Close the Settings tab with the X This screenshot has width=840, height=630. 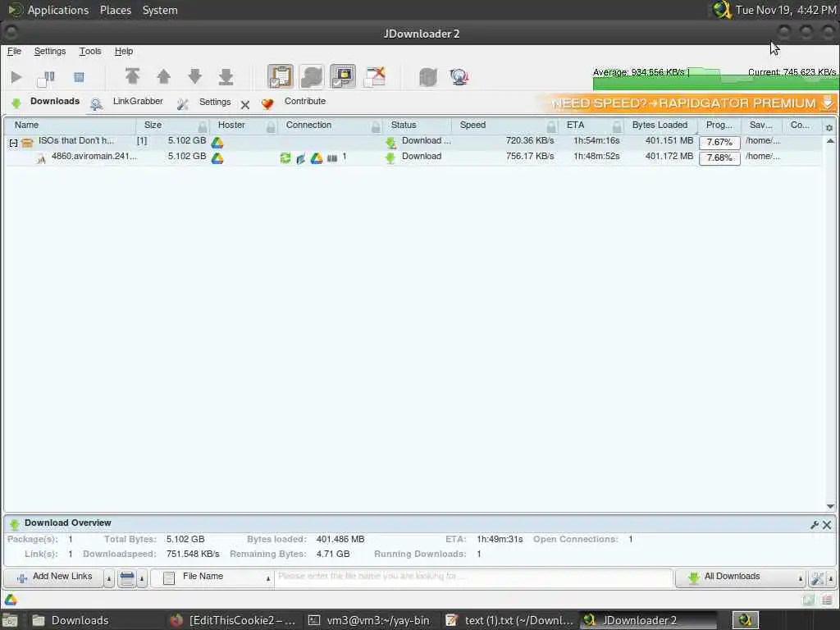(244, 105)
